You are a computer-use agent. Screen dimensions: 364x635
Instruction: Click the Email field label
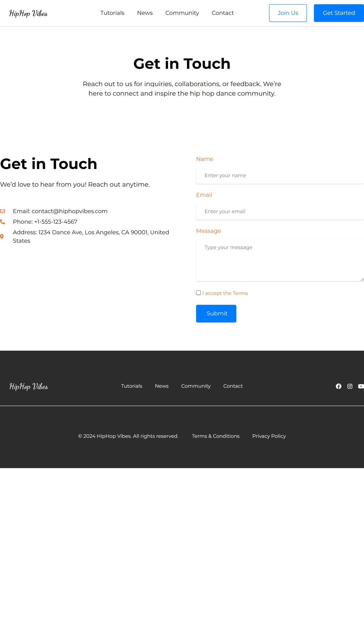[204, 195]
